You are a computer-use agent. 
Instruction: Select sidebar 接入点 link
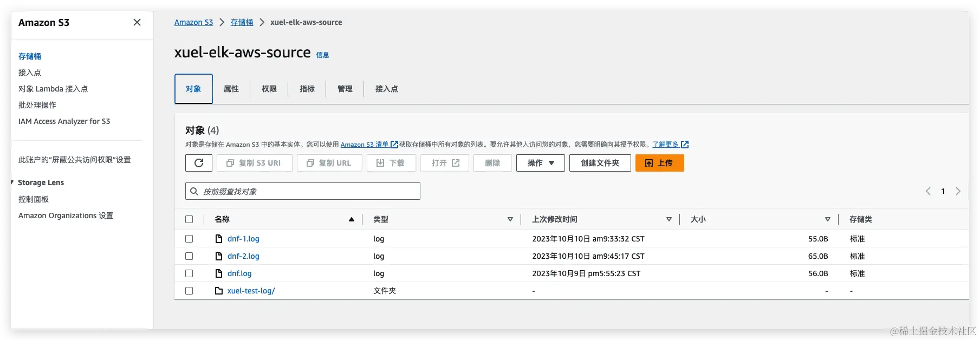30,73
